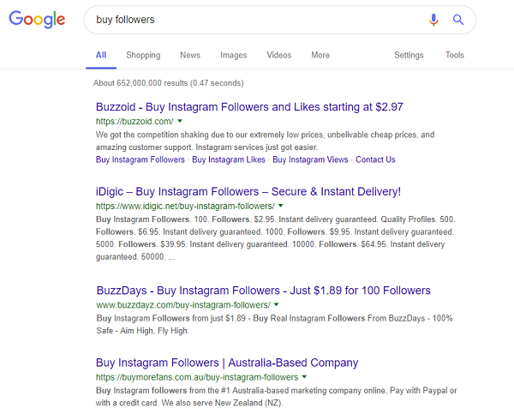The image size is (514, 420).
Task: Click the About 652,000,000 results text
Action: [x=169, y=83]
